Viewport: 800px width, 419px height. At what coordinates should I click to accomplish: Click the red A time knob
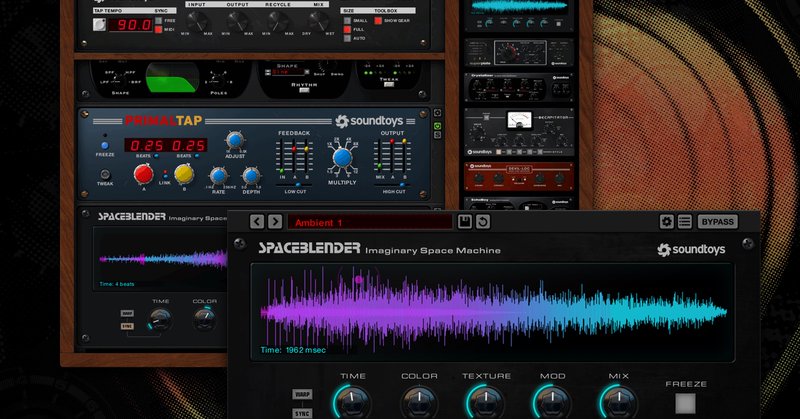coord(143,174)
